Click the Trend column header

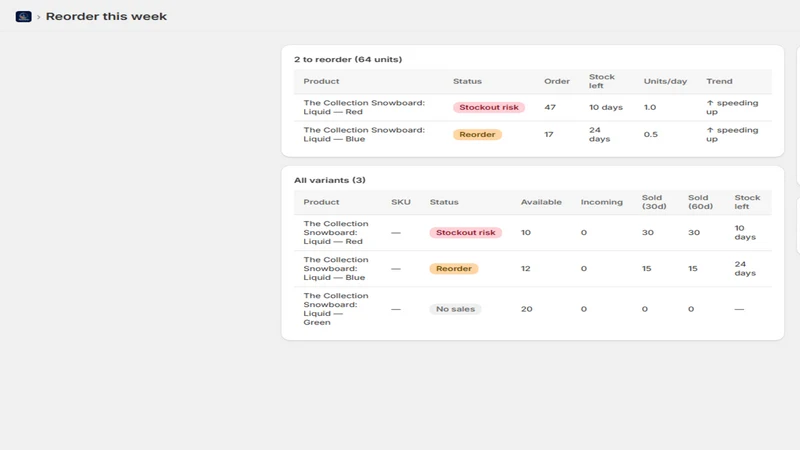coord(719,81)
